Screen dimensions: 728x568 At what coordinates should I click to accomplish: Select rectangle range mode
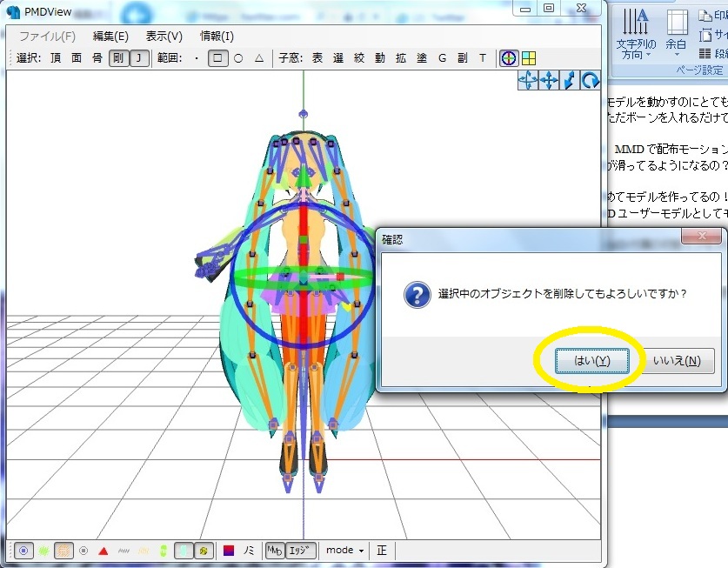tap(217, 58)
